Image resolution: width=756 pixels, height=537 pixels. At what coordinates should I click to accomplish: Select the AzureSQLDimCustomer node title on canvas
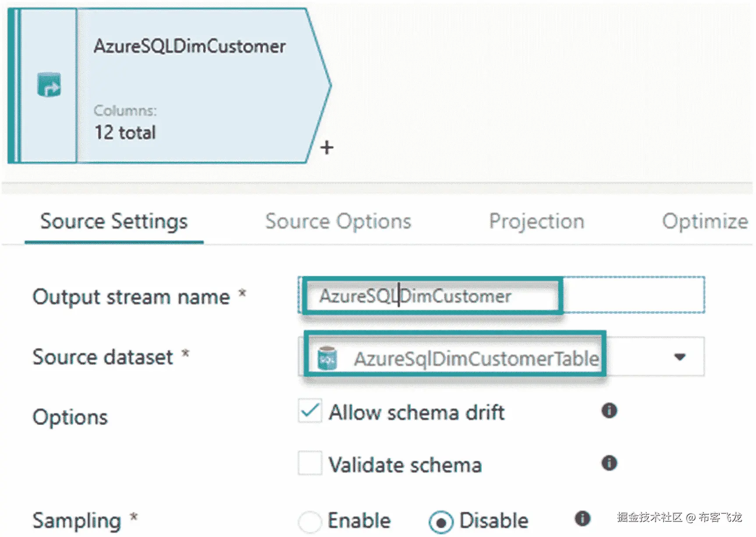190,46
